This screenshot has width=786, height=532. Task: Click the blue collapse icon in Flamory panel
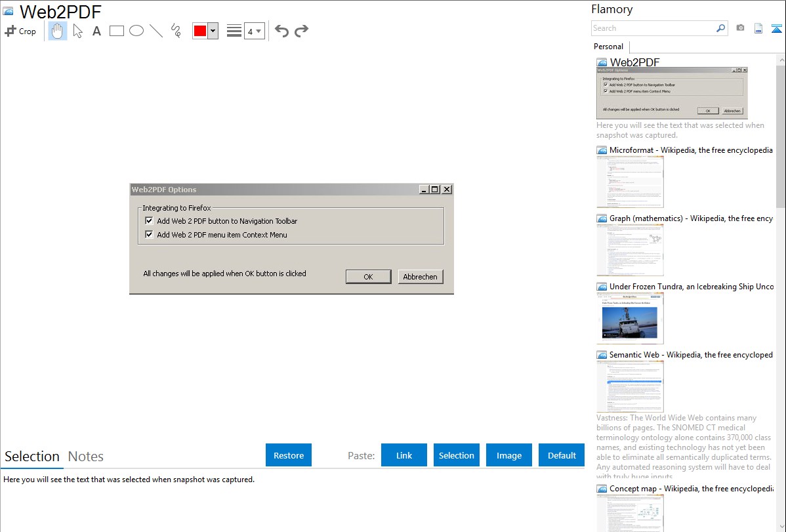(776, 28)
